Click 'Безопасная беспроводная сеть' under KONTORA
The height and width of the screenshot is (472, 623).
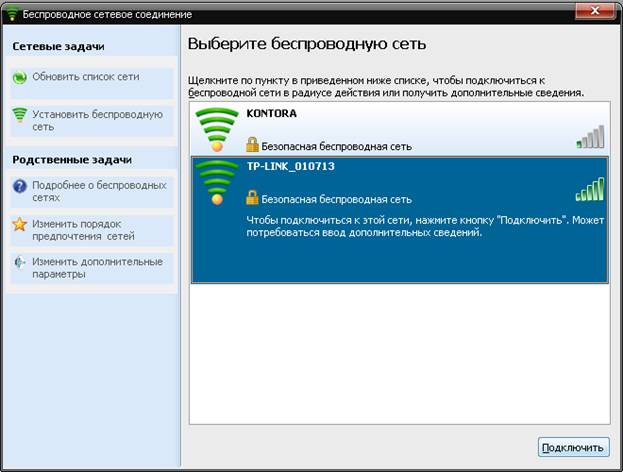pyautogui.click(x=336, y=147)
